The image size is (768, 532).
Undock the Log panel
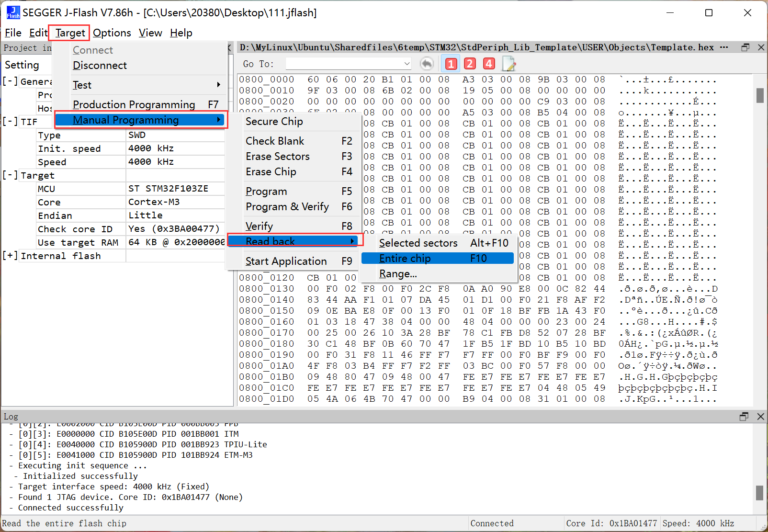pos(744,417)
